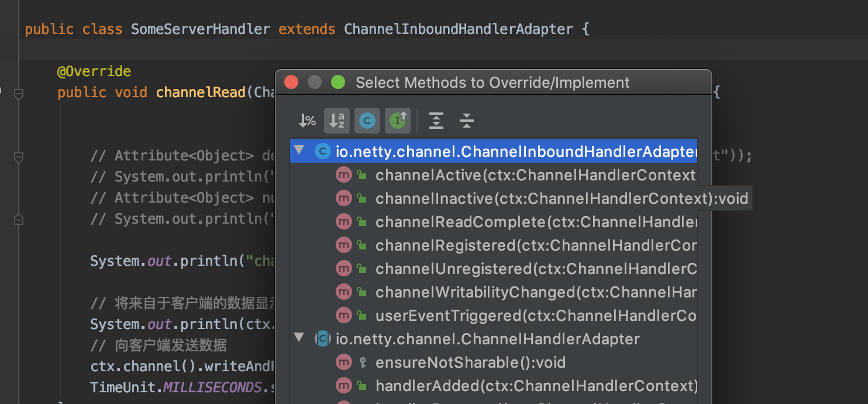Click the System.out.println("cha code line

point(182,261)
